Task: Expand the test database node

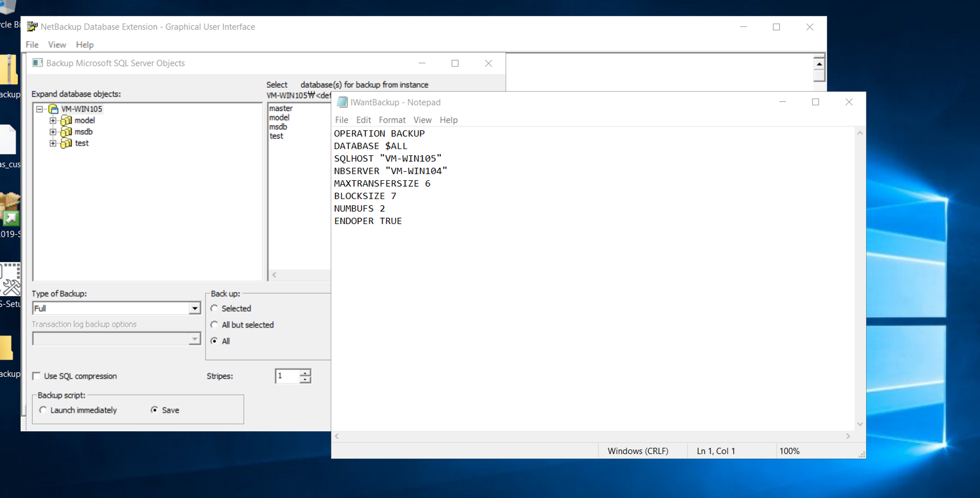Action: (x=53, y=143)
